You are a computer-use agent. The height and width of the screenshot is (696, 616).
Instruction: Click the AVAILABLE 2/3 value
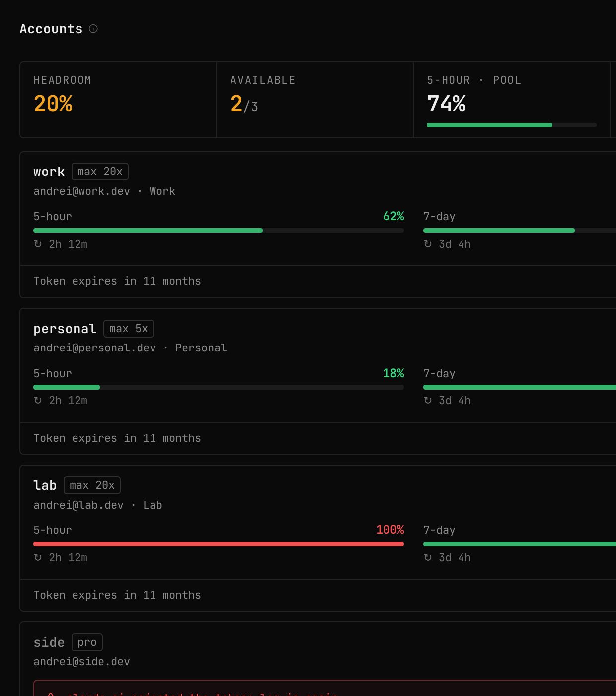click(244, 105)
